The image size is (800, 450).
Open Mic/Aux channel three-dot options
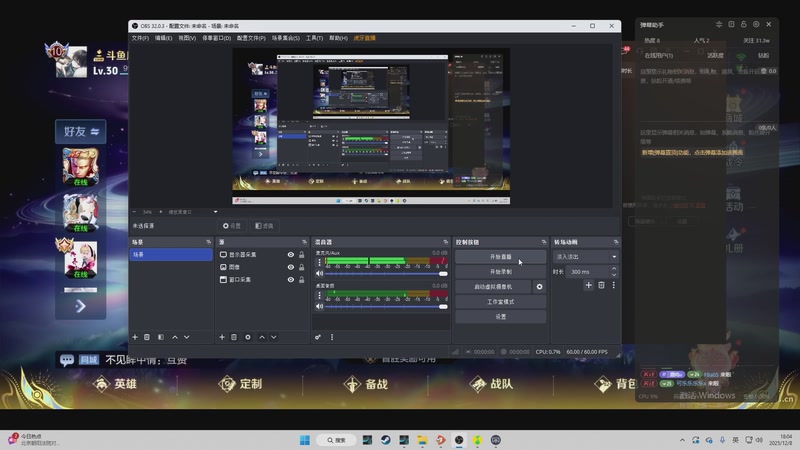pos(319,262)
